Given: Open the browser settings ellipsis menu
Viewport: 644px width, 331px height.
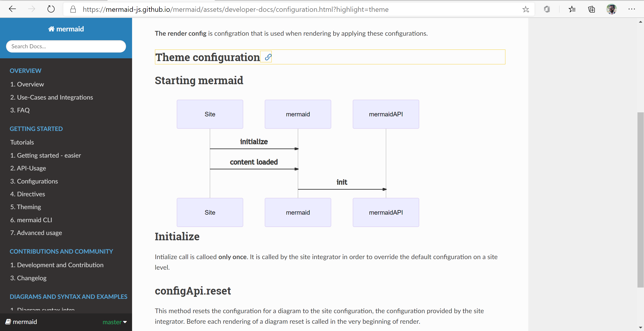Looking at the screenshot, I should pyautogui.click(x=632, y=9).
